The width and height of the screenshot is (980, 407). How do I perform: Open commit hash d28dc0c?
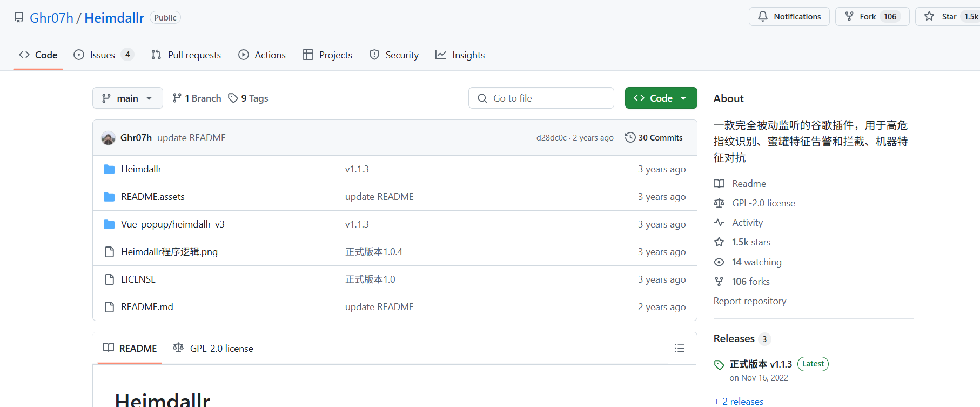[551, 138]
